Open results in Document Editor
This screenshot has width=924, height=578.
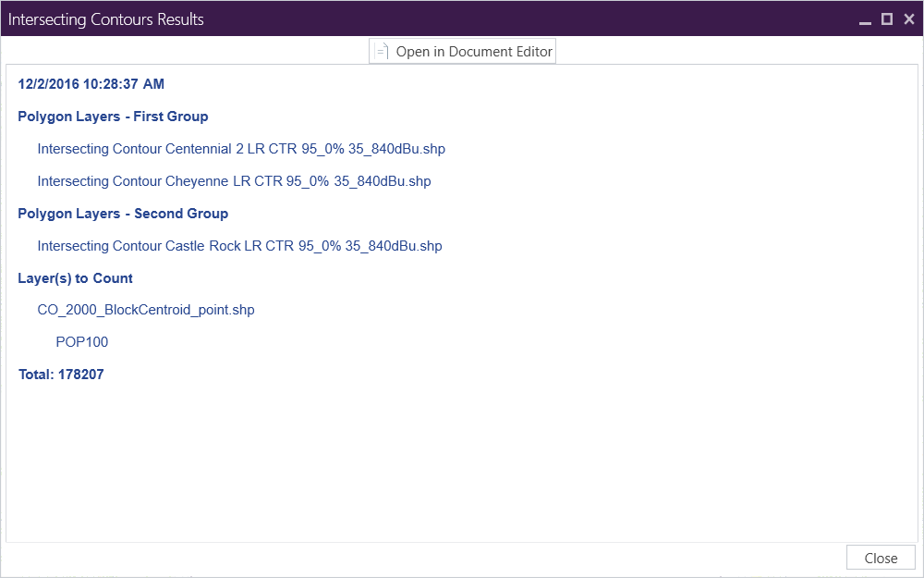pyautogui.click(x=473, y=52)
